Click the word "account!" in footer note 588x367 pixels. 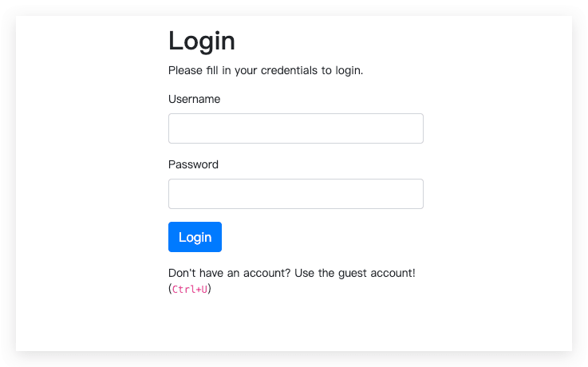pos(393,273)
